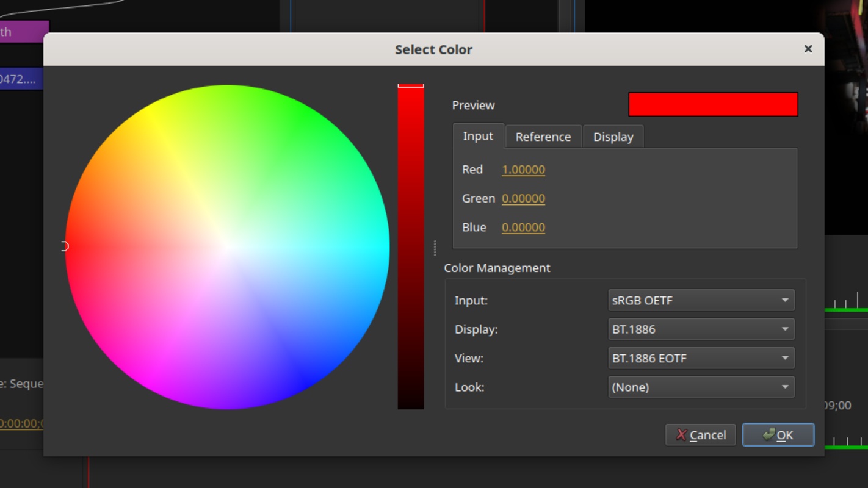Edit the Green value field
Image resolution: width=868 pixels, height=488 pixels.
pyautogui.click(x=524, y=198)
